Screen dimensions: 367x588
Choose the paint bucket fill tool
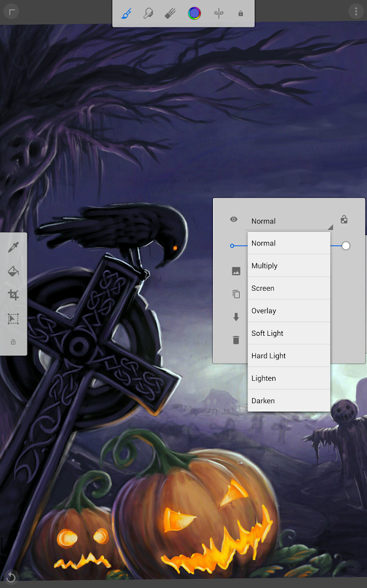tap(13, 271)
